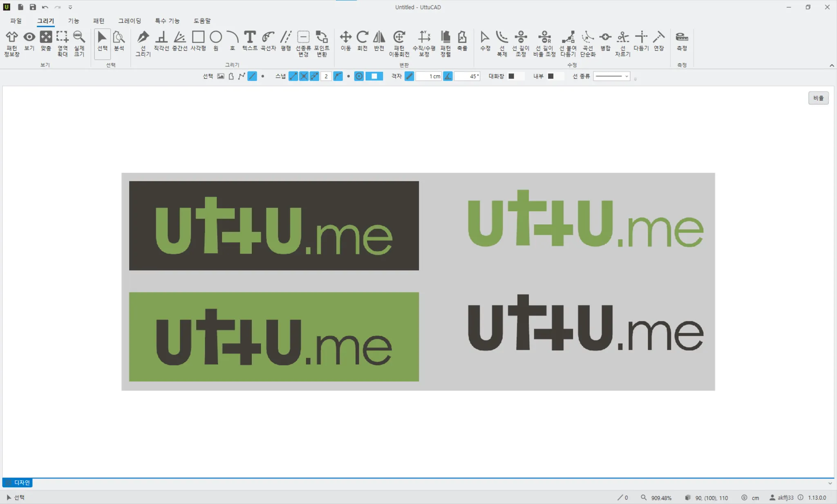Click the 대화창 color swatch
Viewport: 837px width, 504px height.
tap(511, 76)
